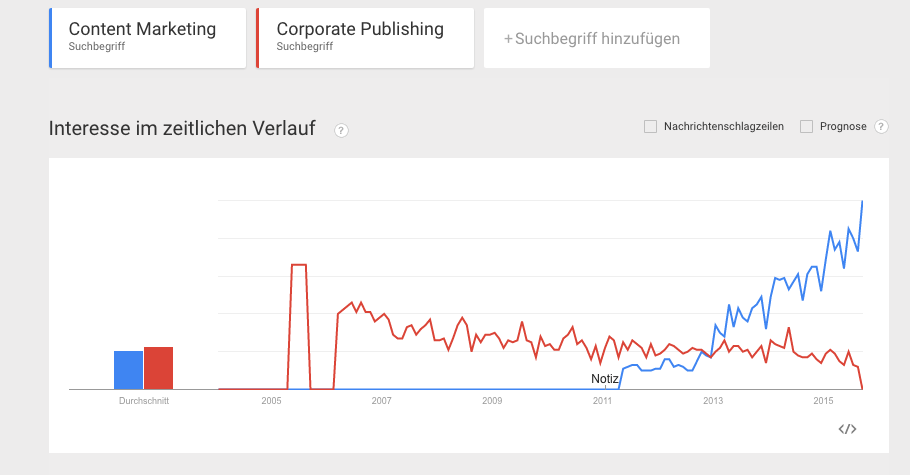Click the Interesse im zeitlichen Verlauf heading
Screen dimensions: 910x475
pyautogui.click(x=182, y=128)
